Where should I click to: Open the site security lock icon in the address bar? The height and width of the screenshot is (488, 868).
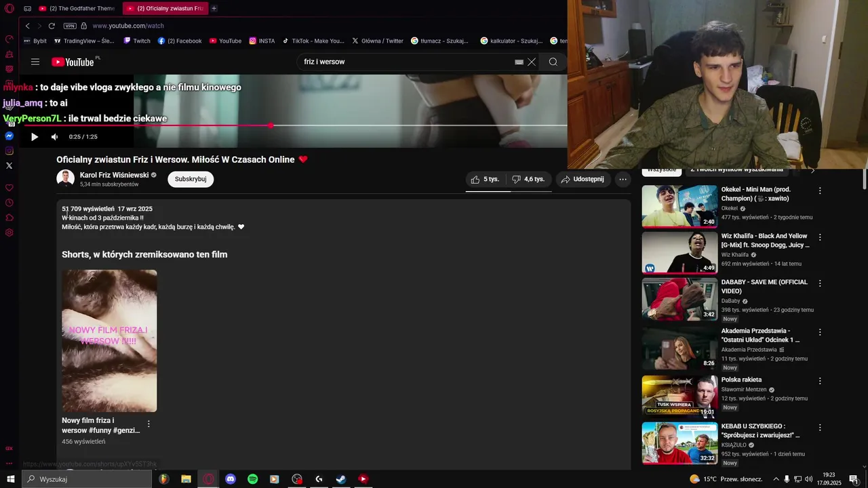click(x=84, y=26)
